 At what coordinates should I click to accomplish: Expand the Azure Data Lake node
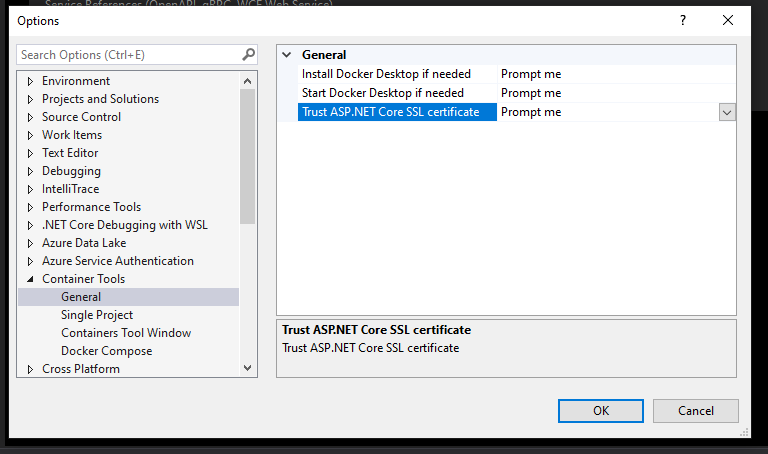[x=30, y=243]
